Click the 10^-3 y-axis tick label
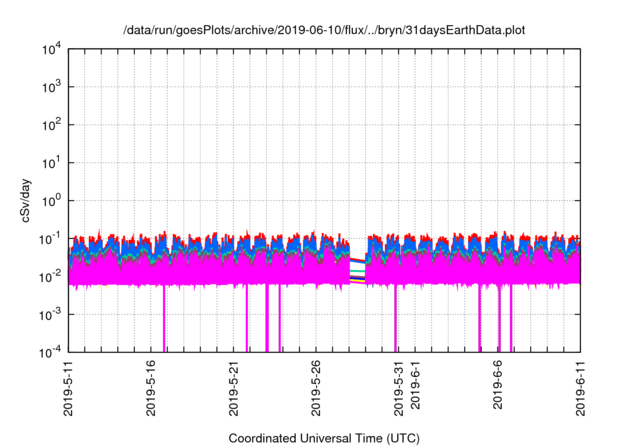 50,315
